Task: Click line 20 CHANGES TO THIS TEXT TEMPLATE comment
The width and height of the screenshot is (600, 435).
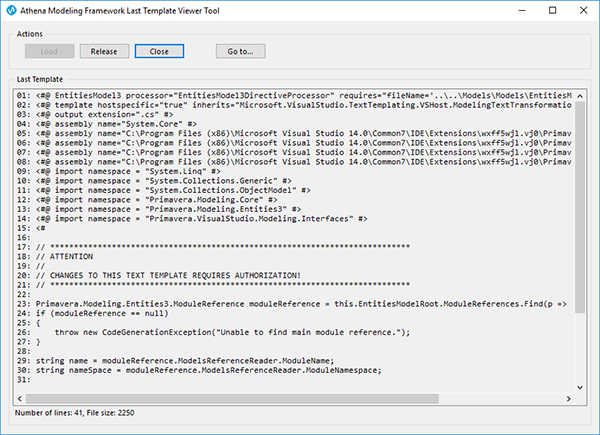Action: 159,275
